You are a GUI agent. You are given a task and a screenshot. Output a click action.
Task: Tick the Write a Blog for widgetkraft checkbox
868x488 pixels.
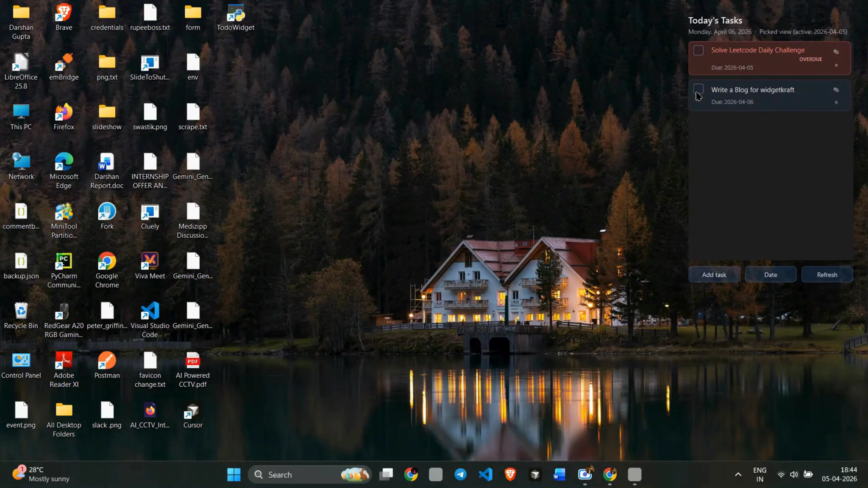coord(698,89)
